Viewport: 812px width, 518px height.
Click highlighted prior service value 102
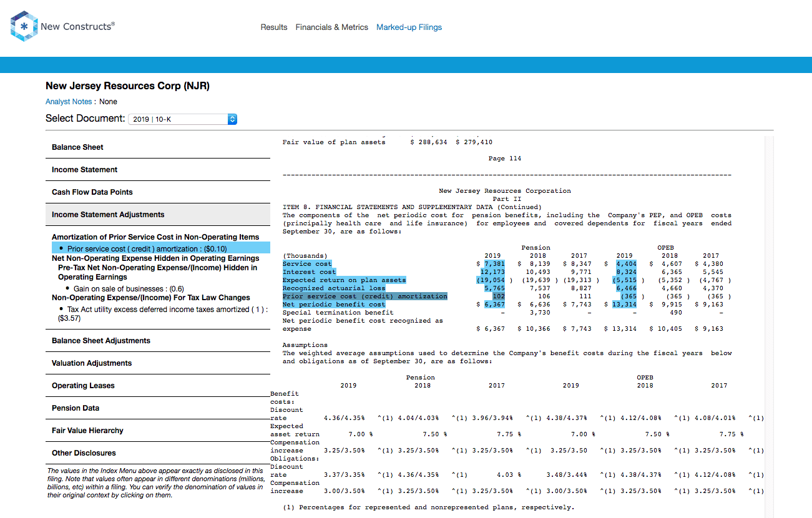[499, 296]
